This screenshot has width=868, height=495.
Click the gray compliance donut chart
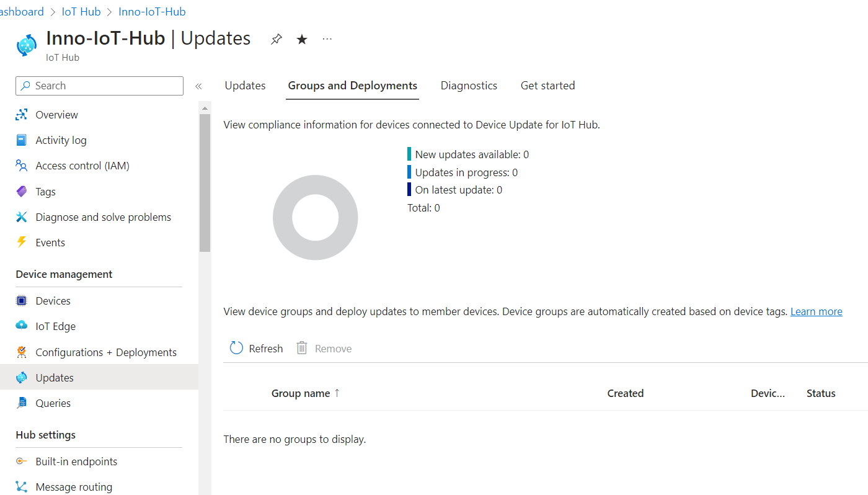click(316, 218)
